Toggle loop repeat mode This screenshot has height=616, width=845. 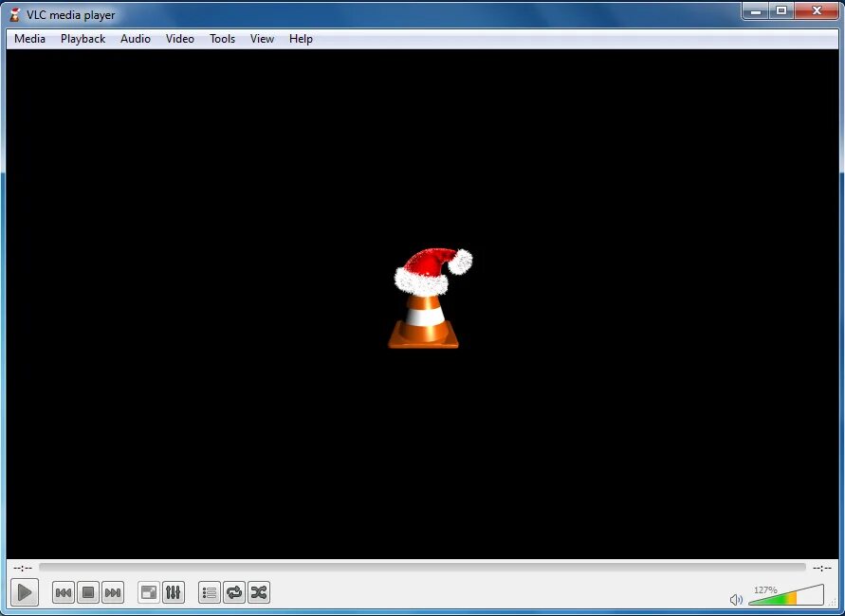click(234, 593)
